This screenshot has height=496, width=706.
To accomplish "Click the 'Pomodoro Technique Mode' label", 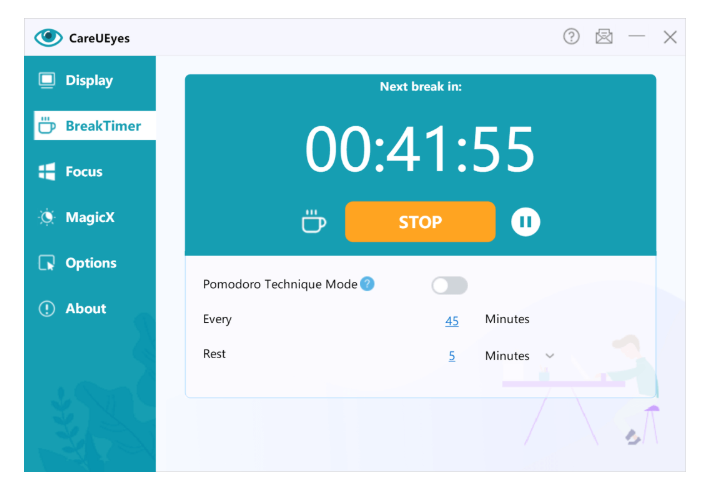I will (280, 284).
